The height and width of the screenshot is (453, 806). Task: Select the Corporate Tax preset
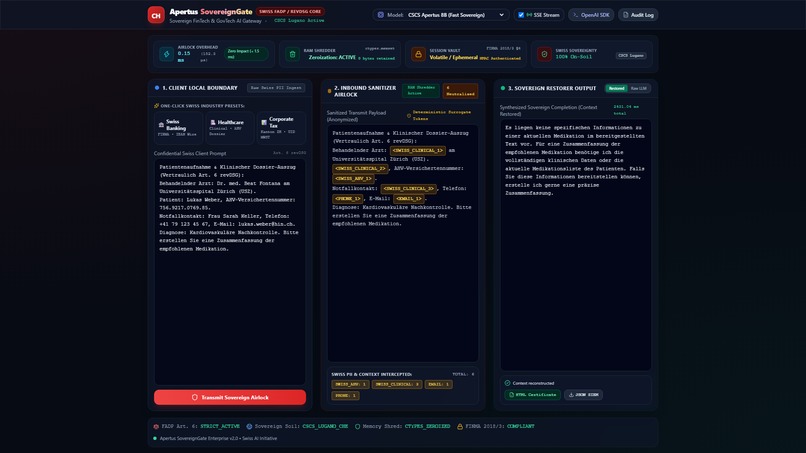tap(281, 128)
